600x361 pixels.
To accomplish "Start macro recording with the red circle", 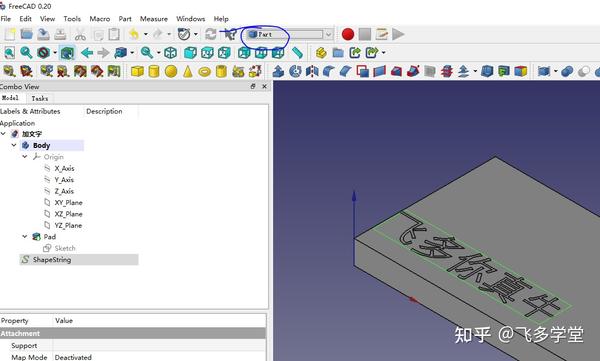I will coord(347,34).
